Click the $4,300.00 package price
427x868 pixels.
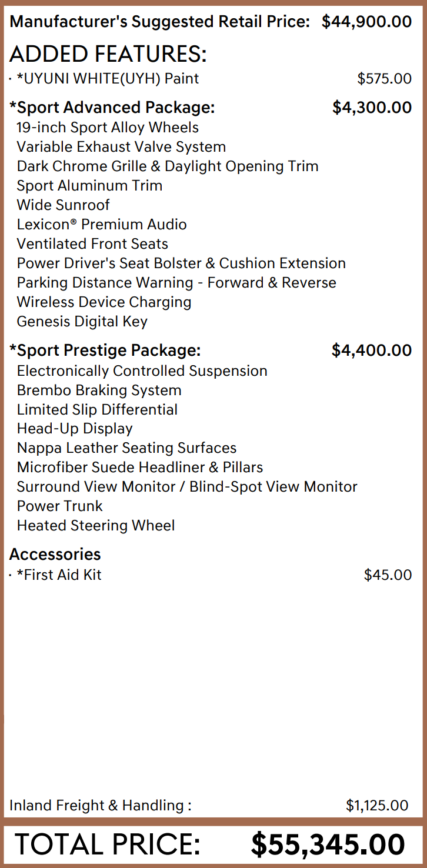(372, 108)
